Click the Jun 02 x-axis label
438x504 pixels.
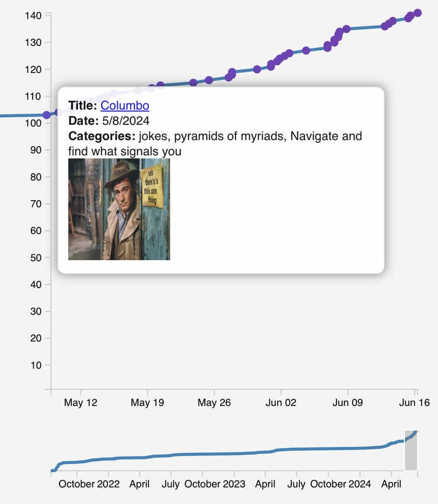click(281, 403)
